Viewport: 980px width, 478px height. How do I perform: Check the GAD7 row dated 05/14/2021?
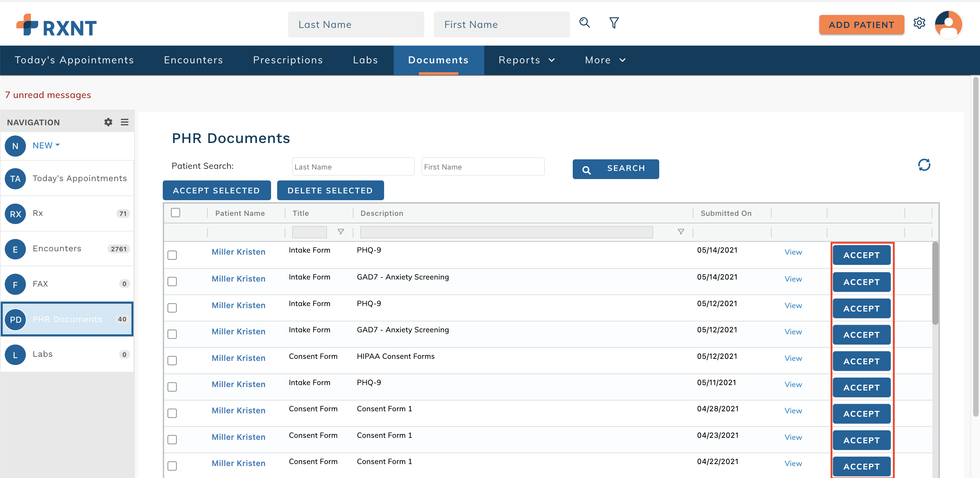(172, 282)
